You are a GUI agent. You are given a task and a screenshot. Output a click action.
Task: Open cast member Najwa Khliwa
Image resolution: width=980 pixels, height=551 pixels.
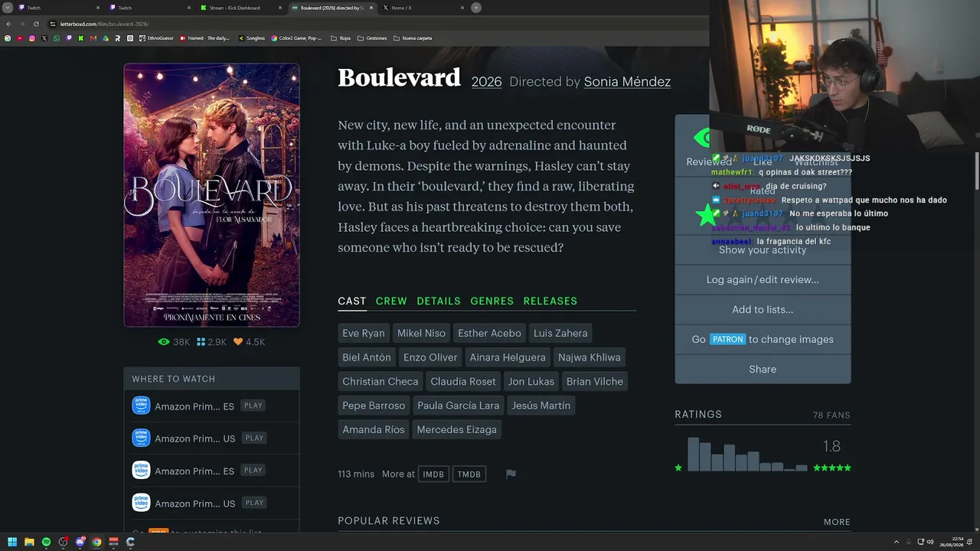pyautogui.click(x=590, y=357)
